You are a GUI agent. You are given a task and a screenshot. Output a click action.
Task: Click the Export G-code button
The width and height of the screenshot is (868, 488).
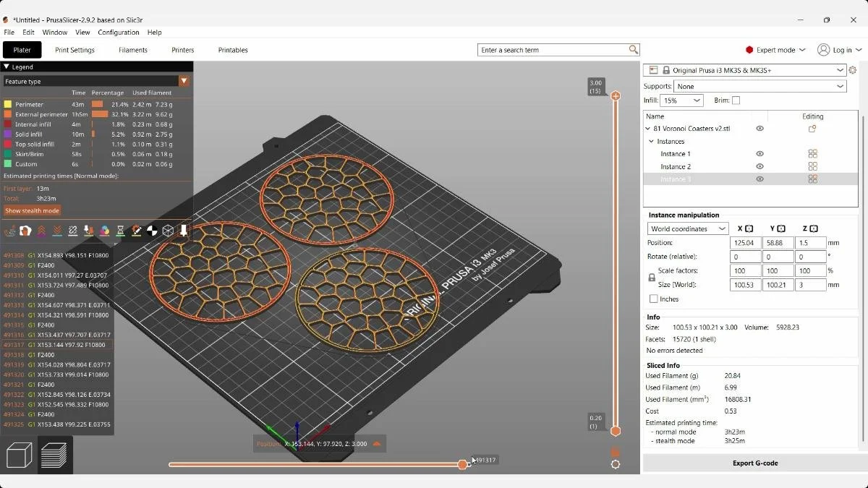[754, 463]
